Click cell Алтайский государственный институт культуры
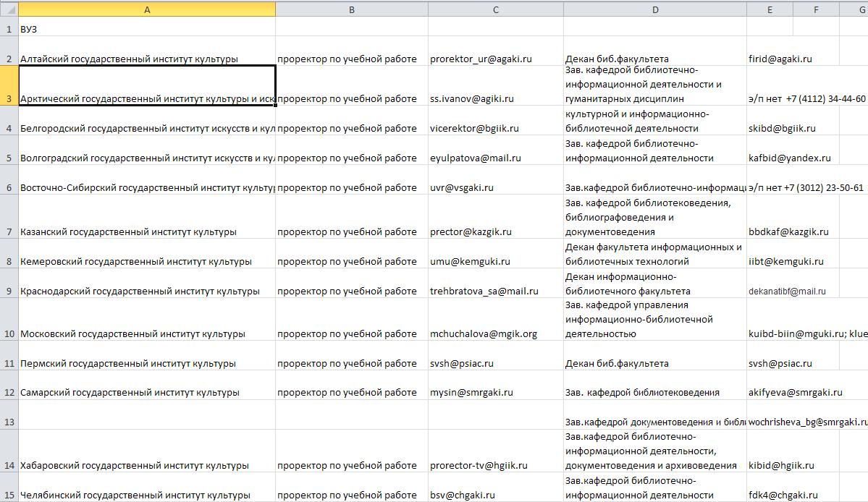Viewport: 868px width, 502px height. pyautogui.click(x=147, y=51)
